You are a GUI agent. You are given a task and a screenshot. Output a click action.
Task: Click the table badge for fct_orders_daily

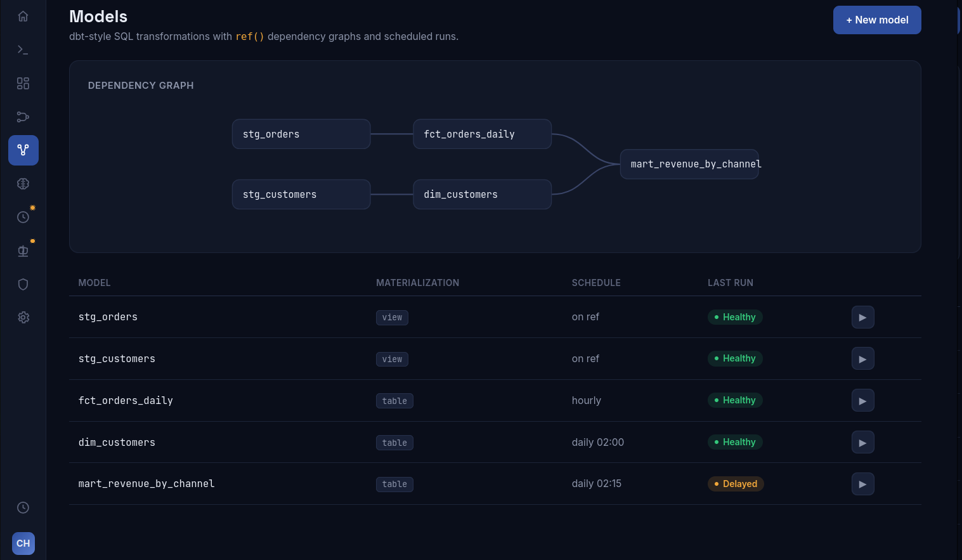coord(394,401)
